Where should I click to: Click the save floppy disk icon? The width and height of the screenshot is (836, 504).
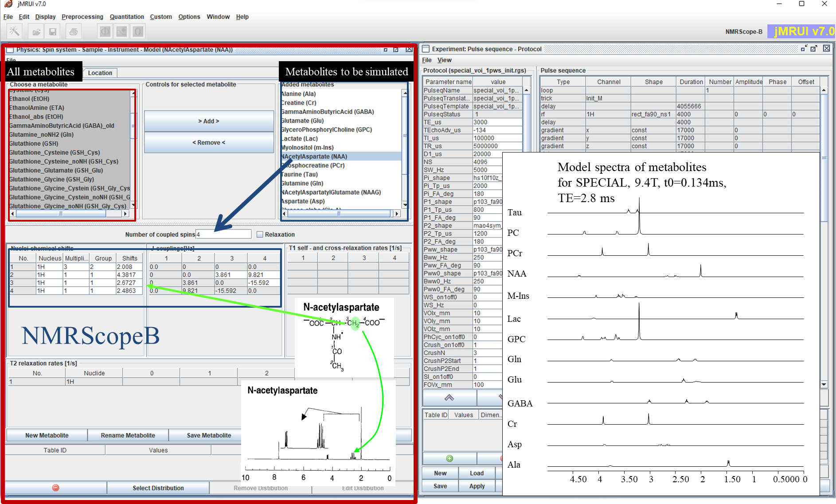pos(53,31)
